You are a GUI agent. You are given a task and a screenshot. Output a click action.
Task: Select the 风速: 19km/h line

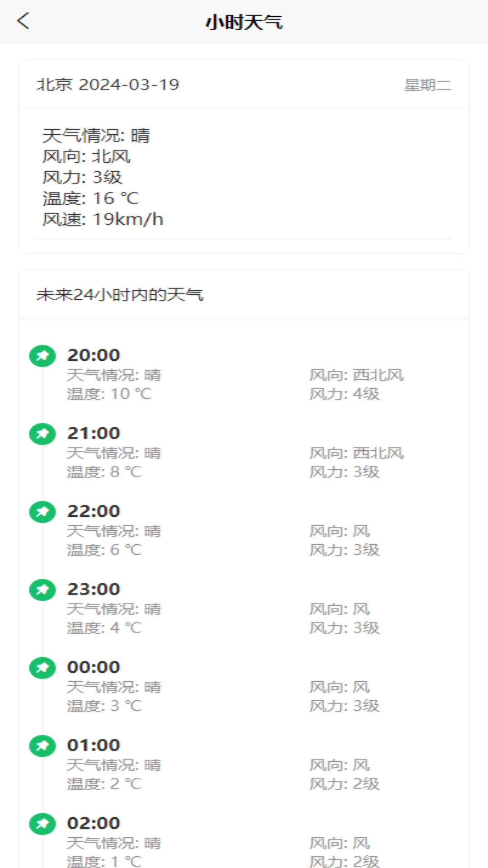103,220
